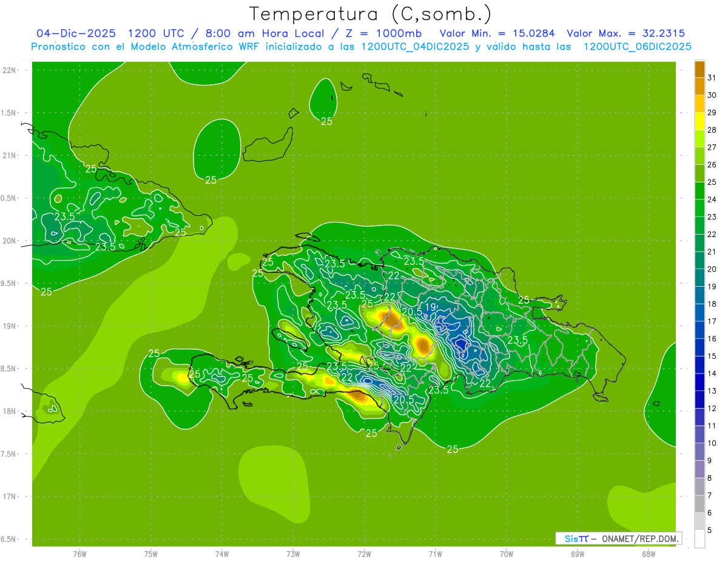
Task: Click the "21N" latitude axis label
Action: pyautogui.click(x=9, y=155)
